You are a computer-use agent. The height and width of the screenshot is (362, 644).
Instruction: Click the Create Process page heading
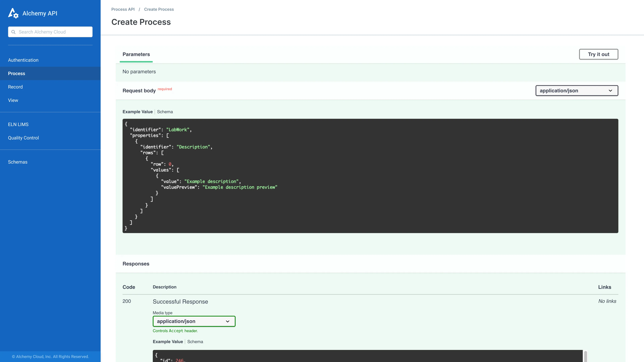coord(141,22)
